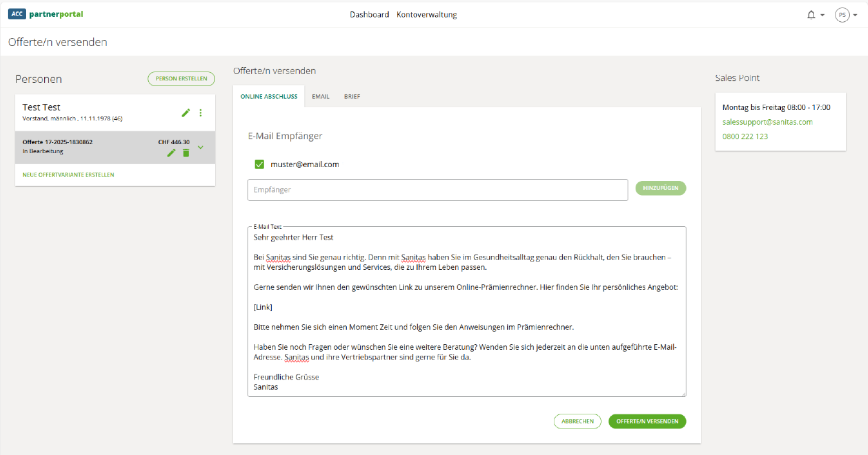Click the ACC partnerportal logo
868x455 pixels.
(46, 14)
